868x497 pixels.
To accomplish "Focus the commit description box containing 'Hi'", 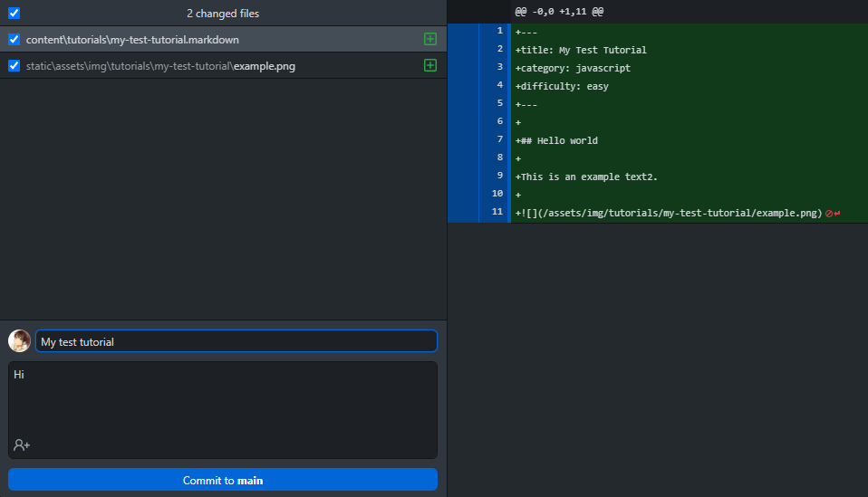I will (x=222, y=398).
